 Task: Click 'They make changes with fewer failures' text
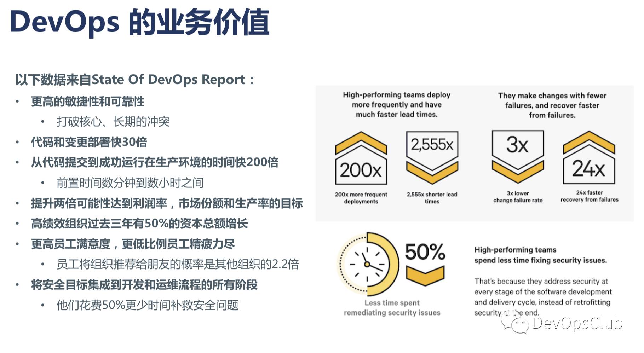[552, 105]
